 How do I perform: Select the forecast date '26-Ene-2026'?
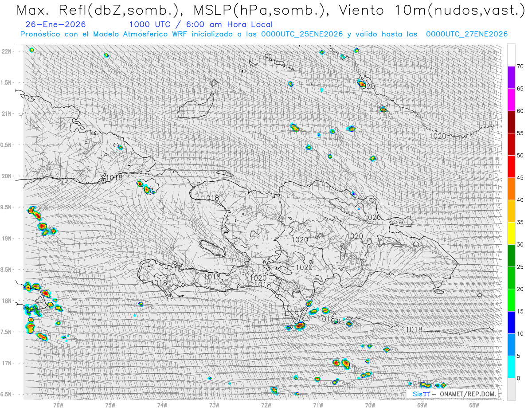pos(56,24)
